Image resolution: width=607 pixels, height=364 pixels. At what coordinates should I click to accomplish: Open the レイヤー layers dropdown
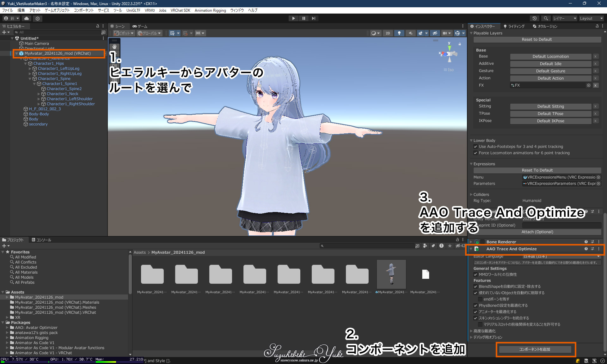[x=565, y=18]
